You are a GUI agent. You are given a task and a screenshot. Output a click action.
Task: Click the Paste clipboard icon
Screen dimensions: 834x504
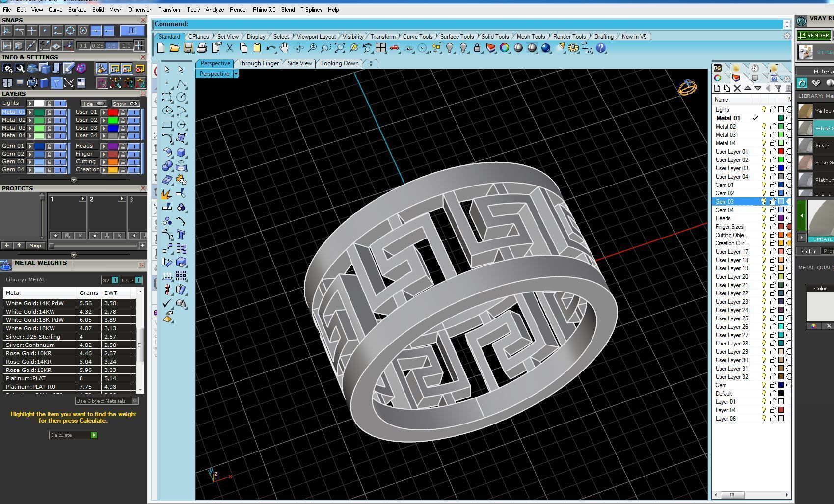pyautogui.click(x=257, y=48)
